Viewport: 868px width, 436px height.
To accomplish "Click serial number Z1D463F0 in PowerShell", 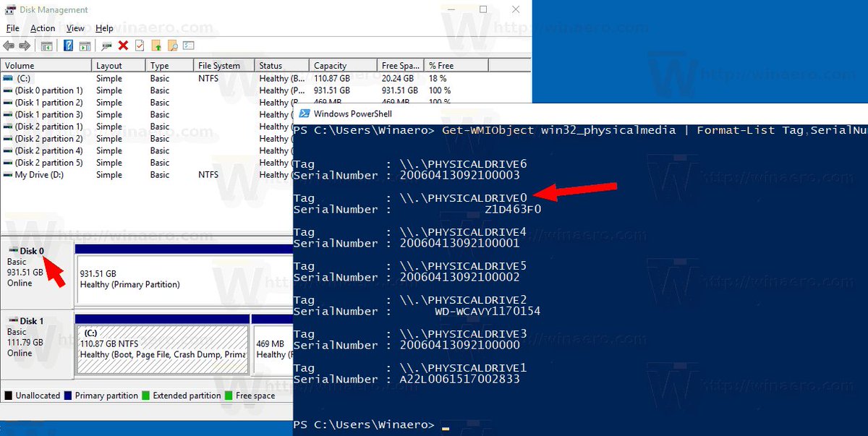I will [513, 210].
